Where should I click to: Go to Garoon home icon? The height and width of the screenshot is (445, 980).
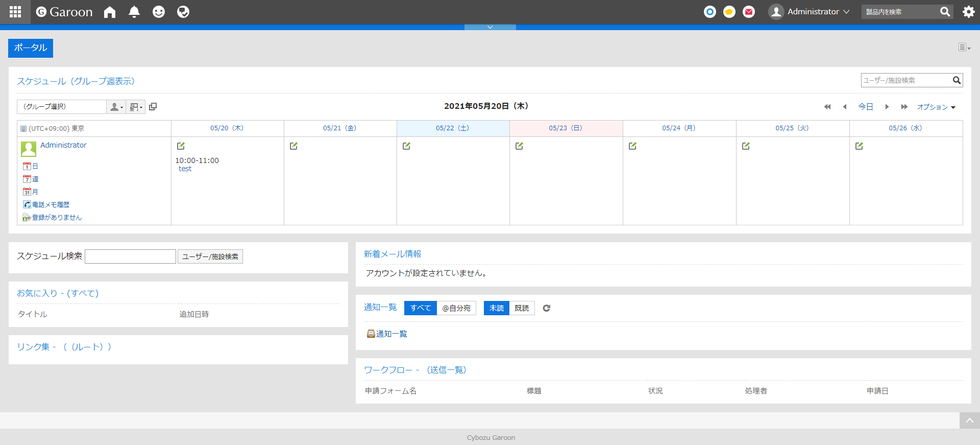pyautogui.click(x=110, y=12)
